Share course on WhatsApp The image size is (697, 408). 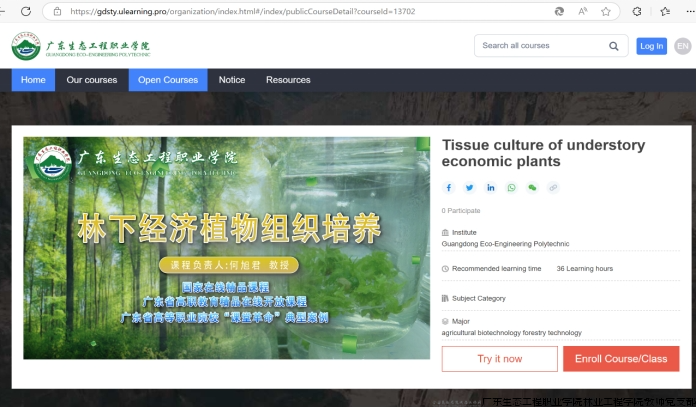point(511,187)
